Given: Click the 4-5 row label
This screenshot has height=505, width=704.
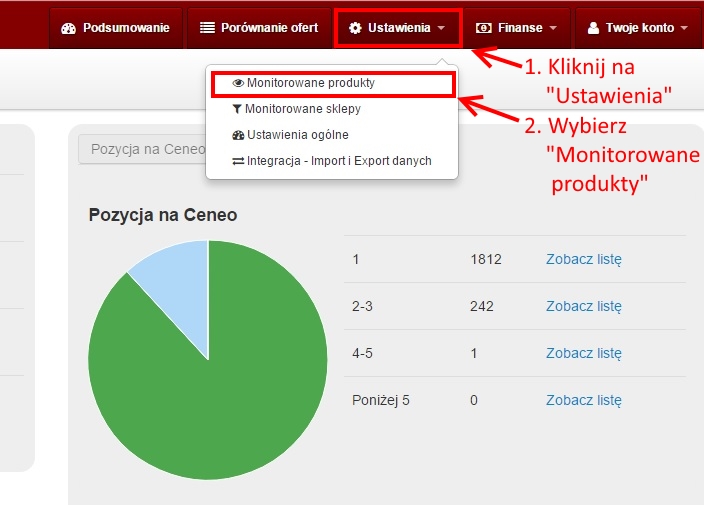Looking at the screenshot, I should click(362, 353).
